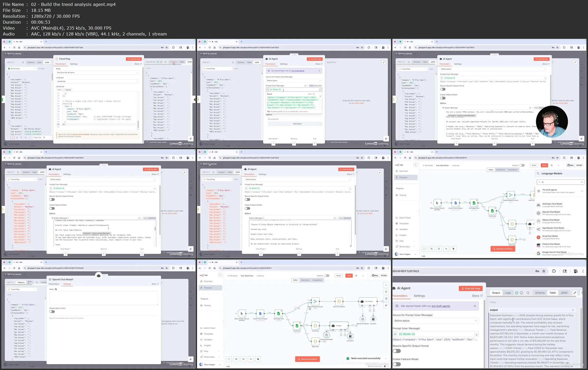The image size is (588, 370).
Task: Toggle the Display Note in Flow switch
Action: [x=52, y=312]
